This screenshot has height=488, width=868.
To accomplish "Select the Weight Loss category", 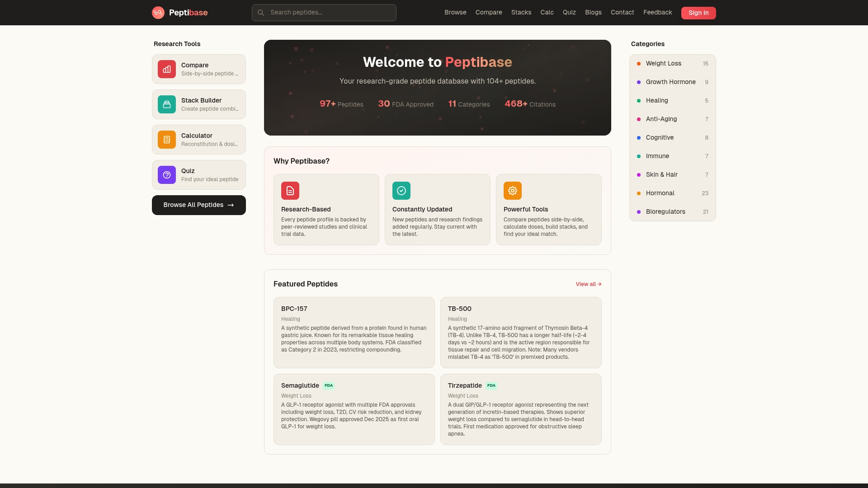I will click(663, 64).
